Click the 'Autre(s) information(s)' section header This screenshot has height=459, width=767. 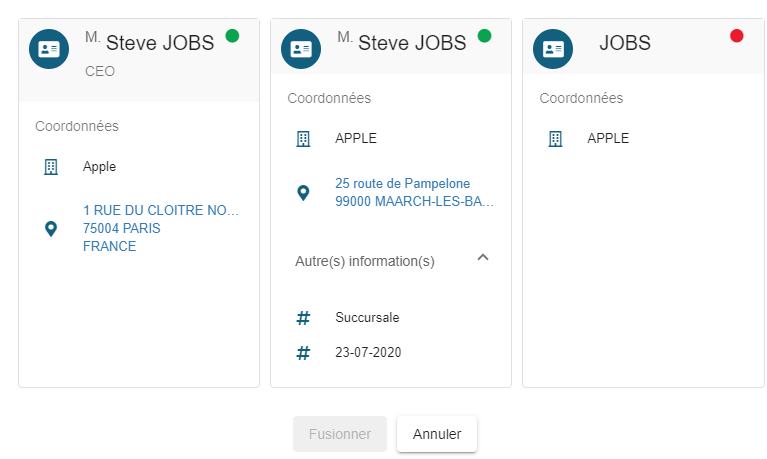click(x=365, y=261)
